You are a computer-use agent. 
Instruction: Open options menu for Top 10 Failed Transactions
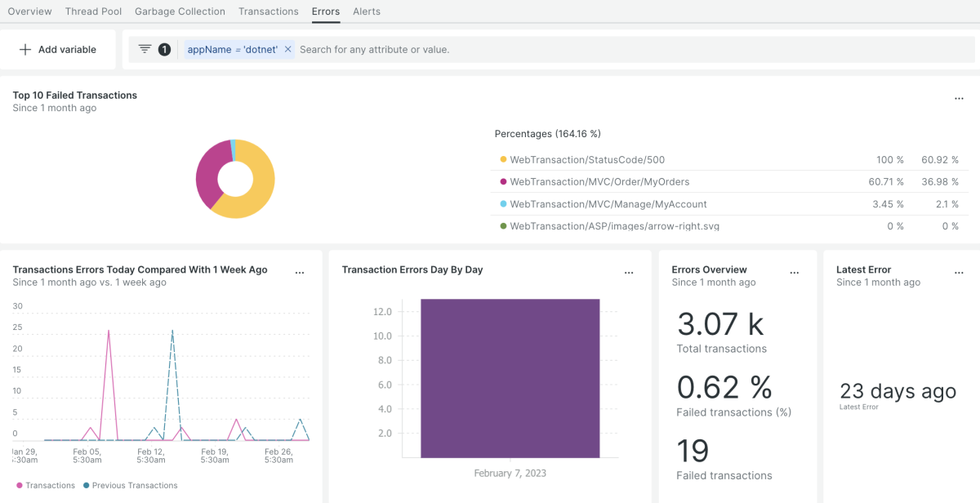pos(959,99)
